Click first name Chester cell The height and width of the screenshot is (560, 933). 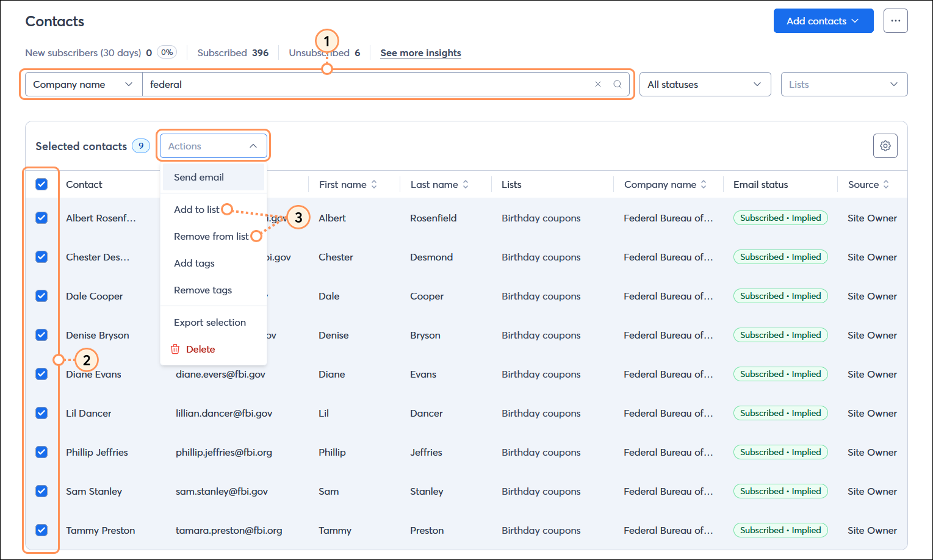[336, 257]
